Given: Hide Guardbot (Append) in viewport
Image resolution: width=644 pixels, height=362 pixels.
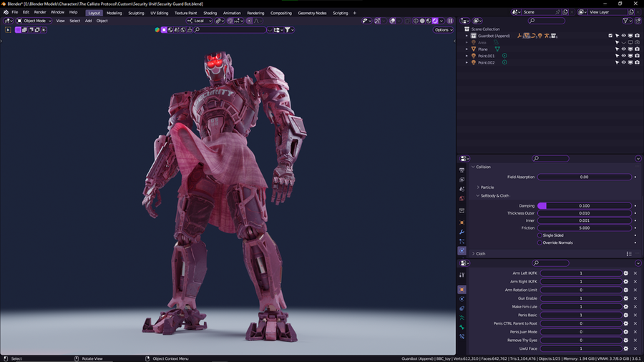Looking at the screenshot, I should point(623,36).
